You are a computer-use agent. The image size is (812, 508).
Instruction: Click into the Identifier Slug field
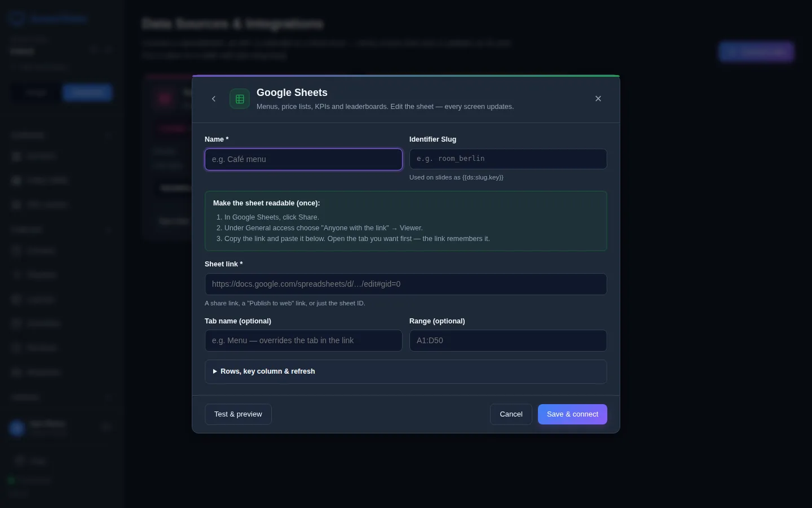click(508, 159)
